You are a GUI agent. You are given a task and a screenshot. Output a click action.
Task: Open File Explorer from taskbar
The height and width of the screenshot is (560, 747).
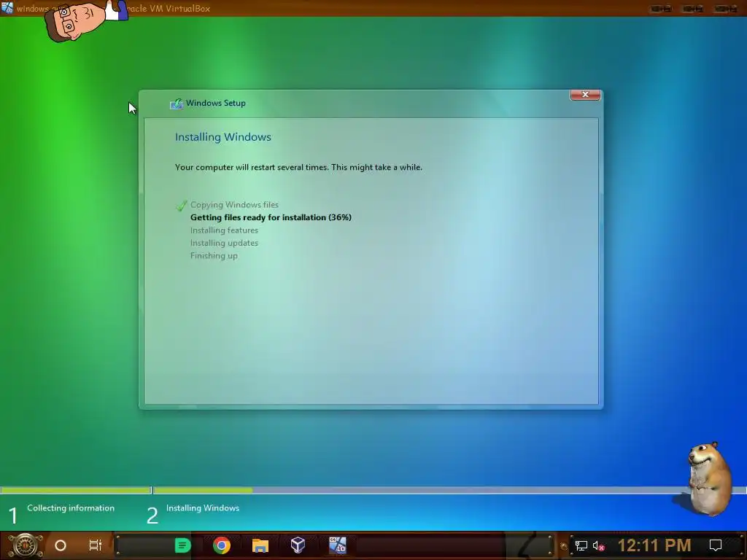coord(260,545)
